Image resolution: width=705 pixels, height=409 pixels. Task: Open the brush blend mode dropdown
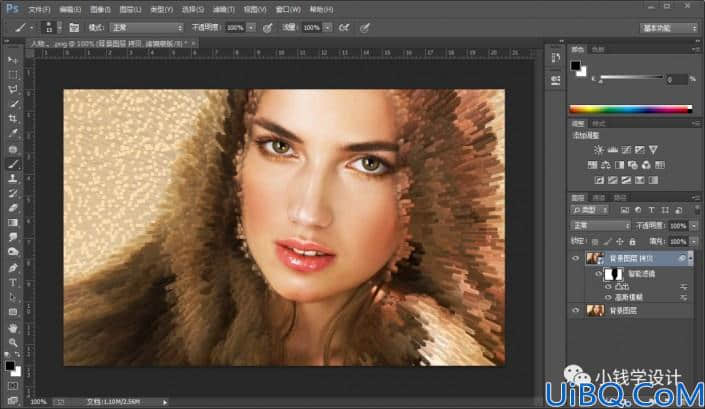tap(147, 28)
